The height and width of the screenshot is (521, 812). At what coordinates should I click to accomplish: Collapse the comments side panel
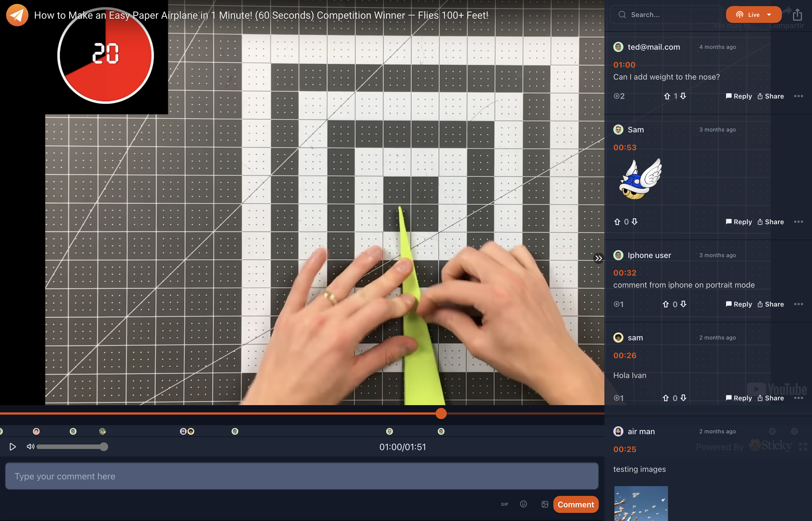[598, 258]
